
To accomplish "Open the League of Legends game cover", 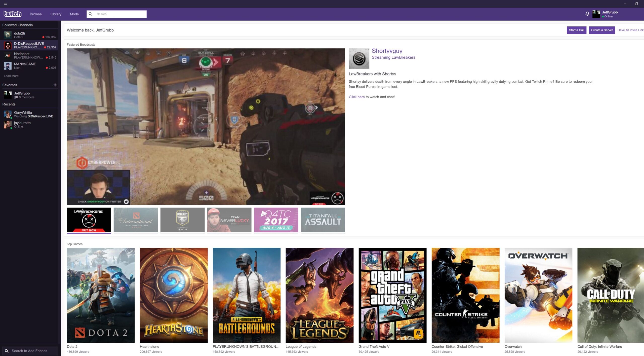I will (319, 295).
